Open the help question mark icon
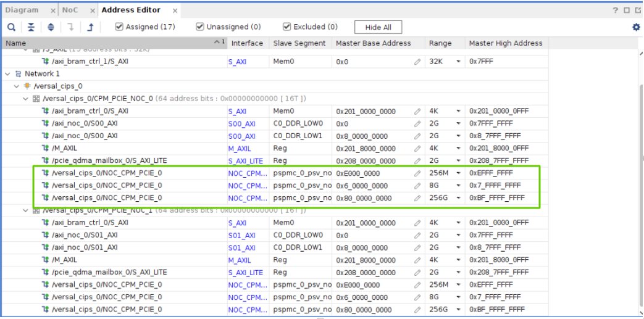The height and width of the screenshot is (319, 644). coord(615,10)
